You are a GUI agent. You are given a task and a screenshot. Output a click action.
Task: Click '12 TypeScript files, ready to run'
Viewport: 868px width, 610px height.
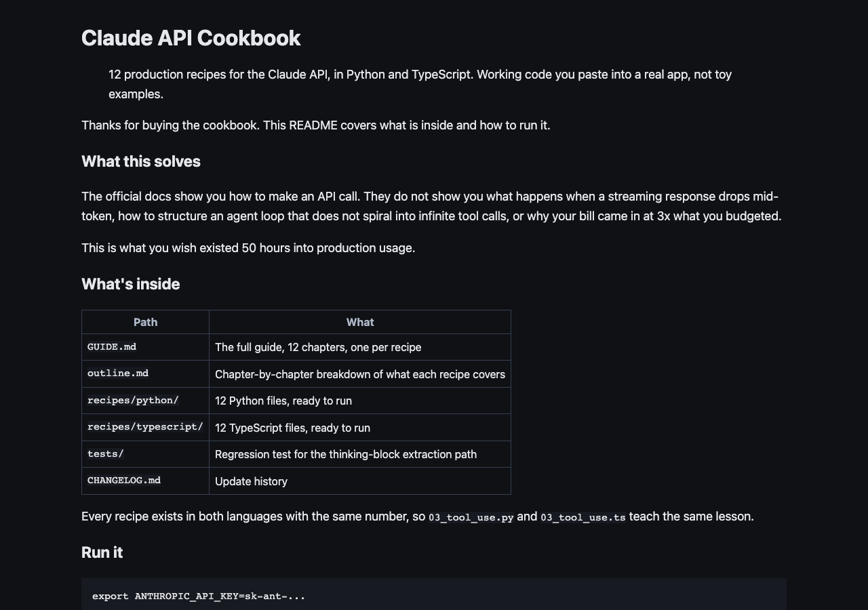point(360,428)
